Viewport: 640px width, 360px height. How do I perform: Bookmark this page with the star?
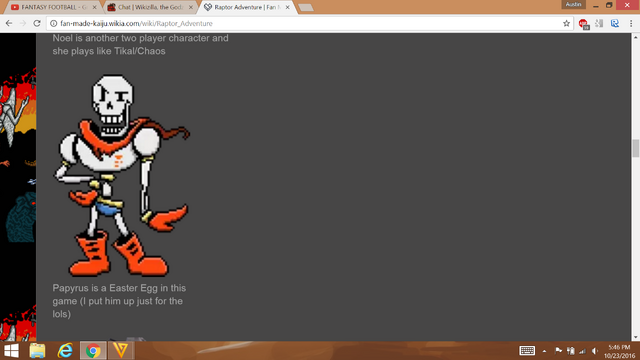tap(566, 24)
